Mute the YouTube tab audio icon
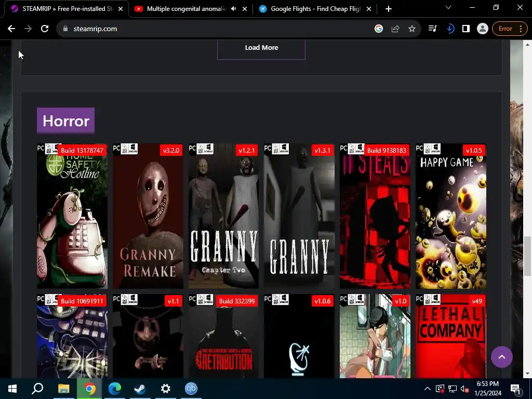 tap(233, 9)
